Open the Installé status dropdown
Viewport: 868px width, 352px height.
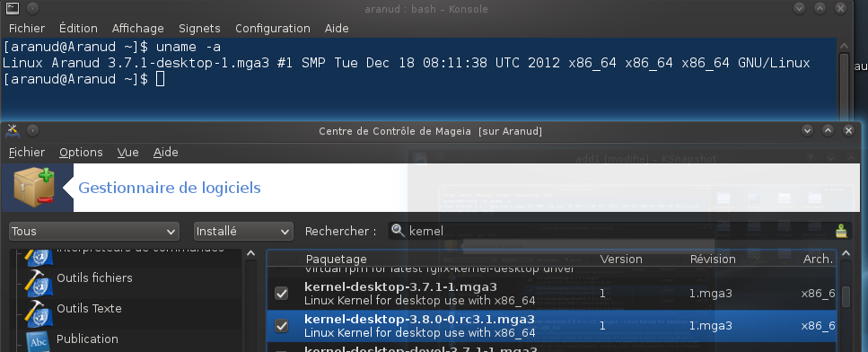point(243,232)
